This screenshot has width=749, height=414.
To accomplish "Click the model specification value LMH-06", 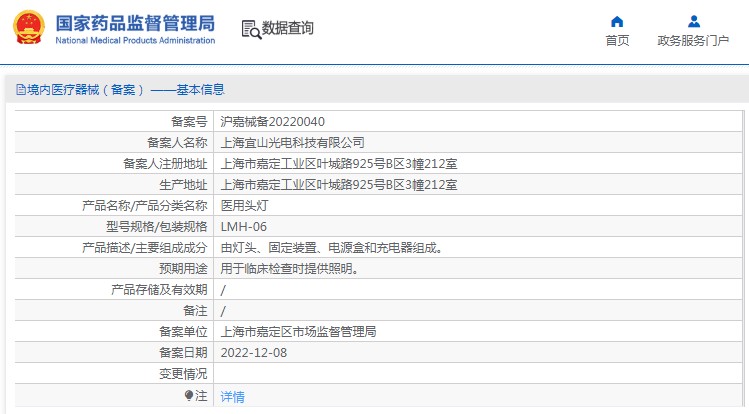I will click(x=243, y=226).
